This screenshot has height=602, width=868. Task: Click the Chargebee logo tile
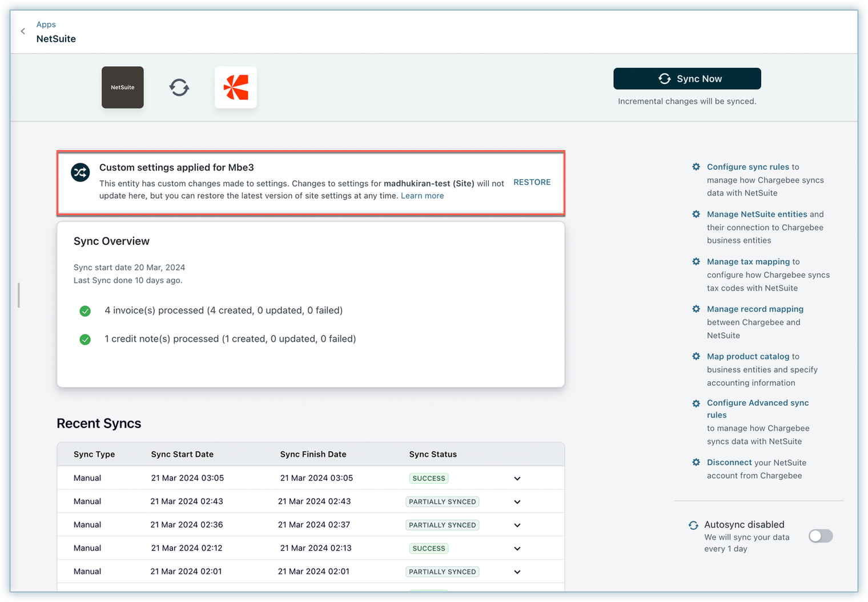point(236,87)
